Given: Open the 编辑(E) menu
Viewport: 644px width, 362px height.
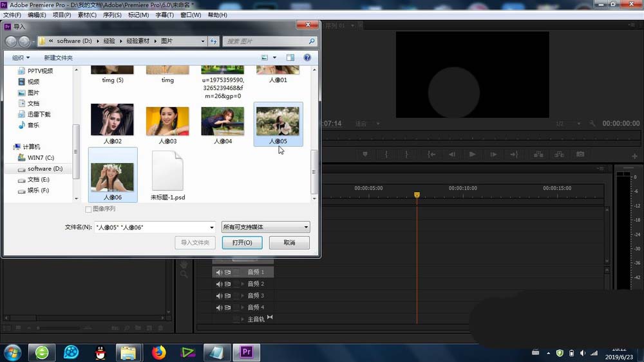Looking at the screenshot, I should (37, 15).
